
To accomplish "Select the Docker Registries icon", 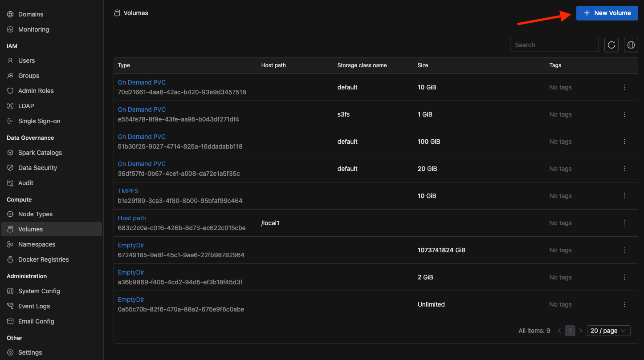I will pos(10,259).
